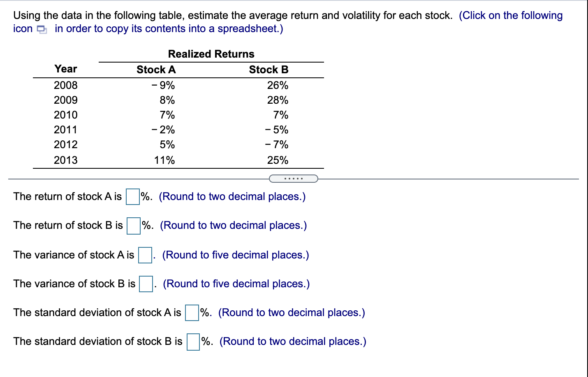588x377 pixels.
Task: Collapse the answer area using the dotted handle
Action: (294, 178)
